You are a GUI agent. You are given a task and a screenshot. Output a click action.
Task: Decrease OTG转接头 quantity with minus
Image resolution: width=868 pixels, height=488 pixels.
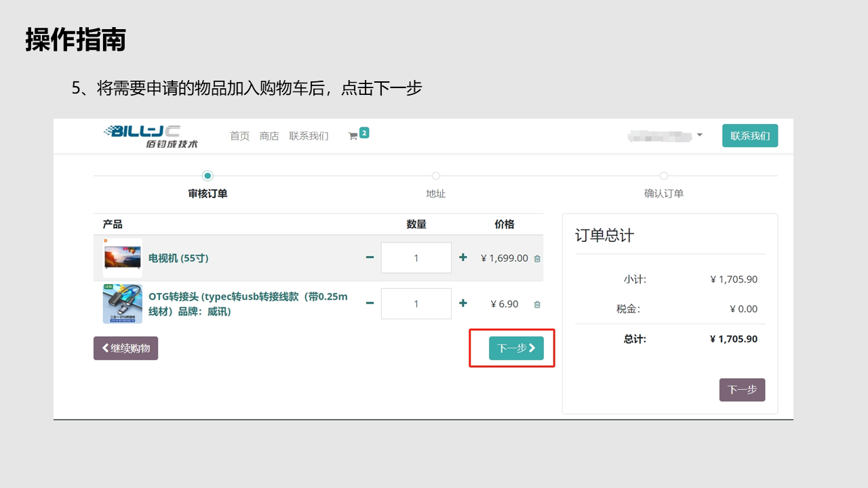coord(370,303)
